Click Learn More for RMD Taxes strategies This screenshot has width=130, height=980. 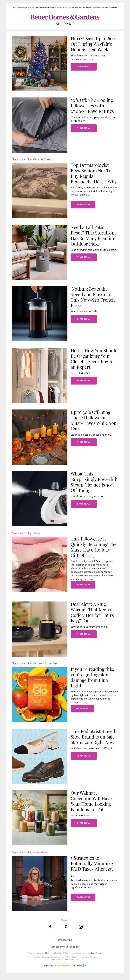tap(83, 897)
